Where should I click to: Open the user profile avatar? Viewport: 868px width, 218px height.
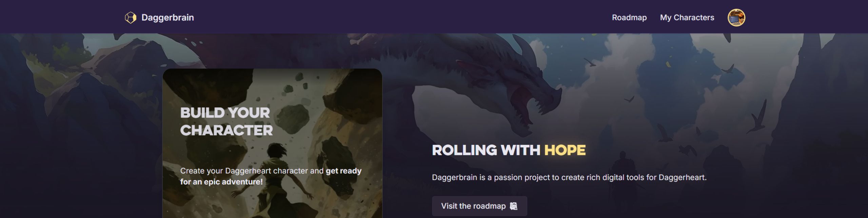[x=736, y=18]
